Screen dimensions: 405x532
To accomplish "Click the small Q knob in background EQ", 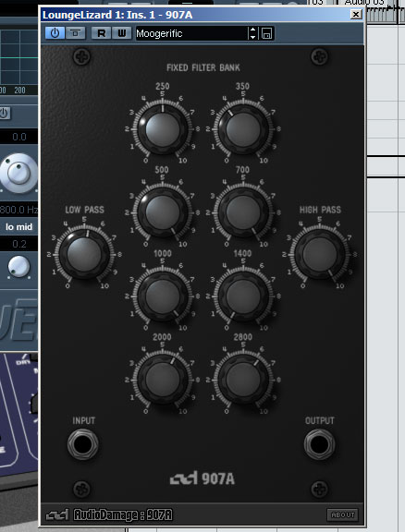I will [18, 266].
